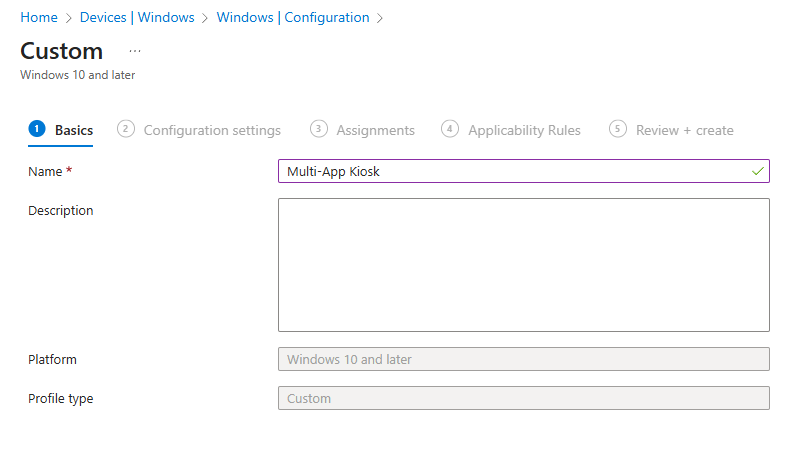Jump to Review + create step
Image resolution: width=798 pixels, height=470 pixels.
pos(671,130)
